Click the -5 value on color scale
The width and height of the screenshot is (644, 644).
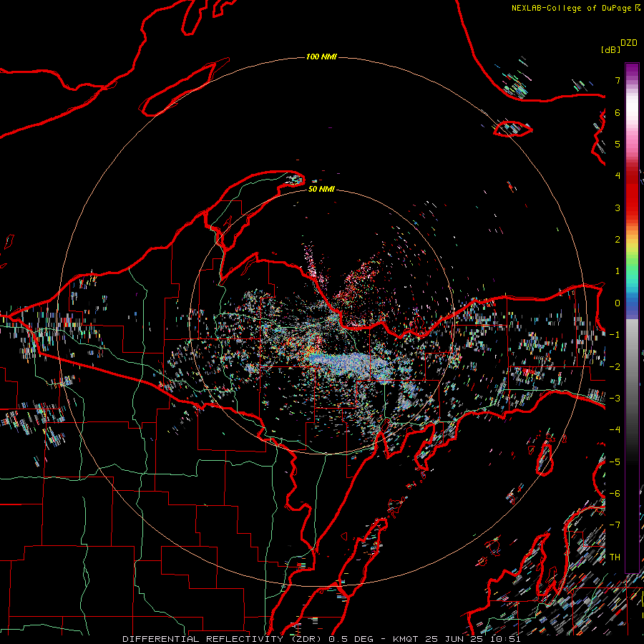tap(615, 462)
